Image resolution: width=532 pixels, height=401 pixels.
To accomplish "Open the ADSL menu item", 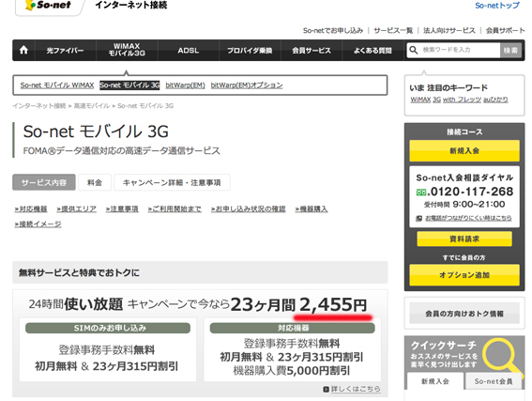I will click(189, 51).
